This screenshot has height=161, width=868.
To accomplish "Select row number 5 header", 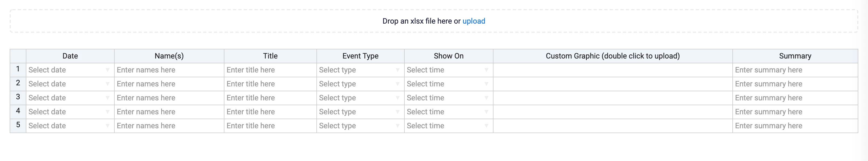I will [x=18, y=125].
